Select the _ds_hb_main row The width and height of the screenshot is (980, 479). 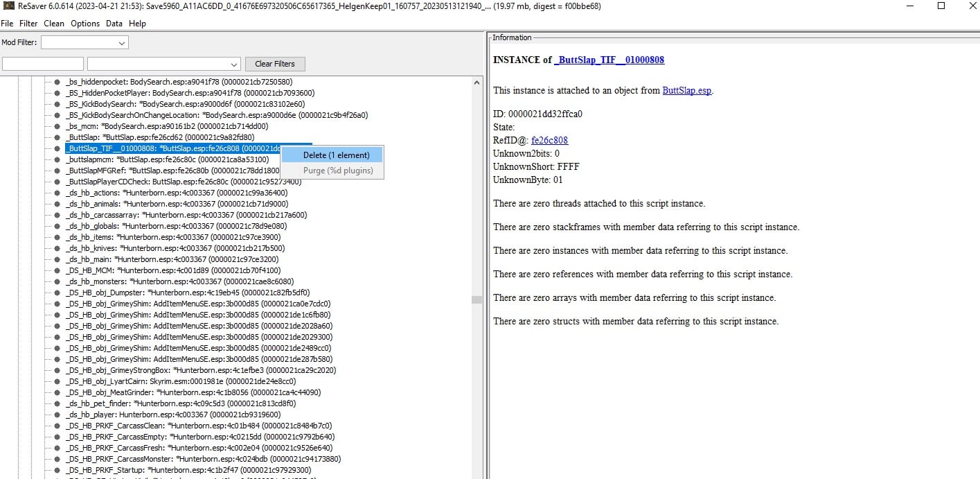[173, 259]
